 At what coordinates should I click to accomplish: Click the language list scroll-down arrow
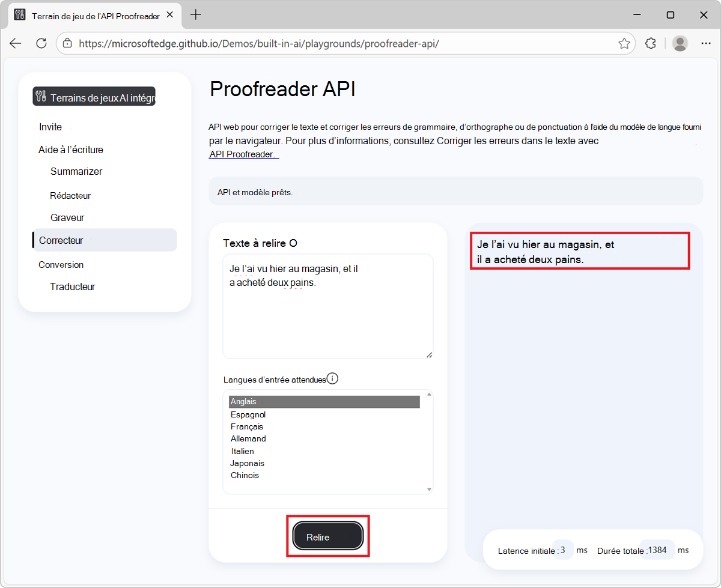click(x=429, y=489)
